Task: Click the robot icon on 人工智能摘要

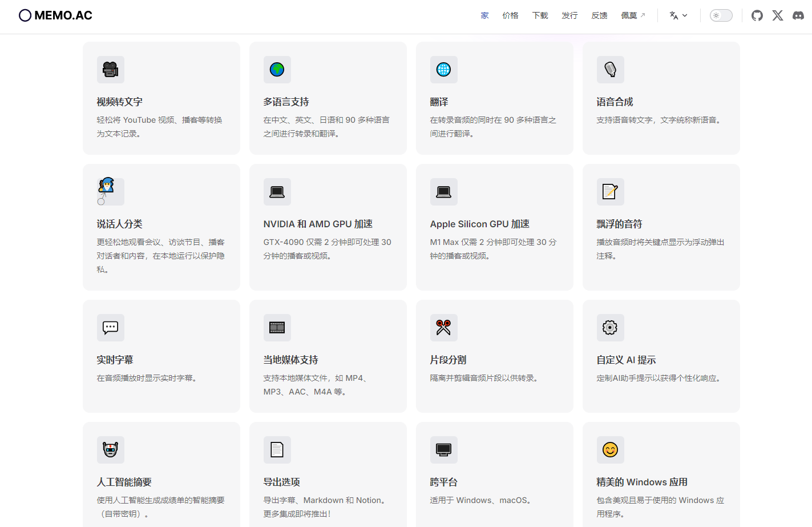Action: coord(111,450)
